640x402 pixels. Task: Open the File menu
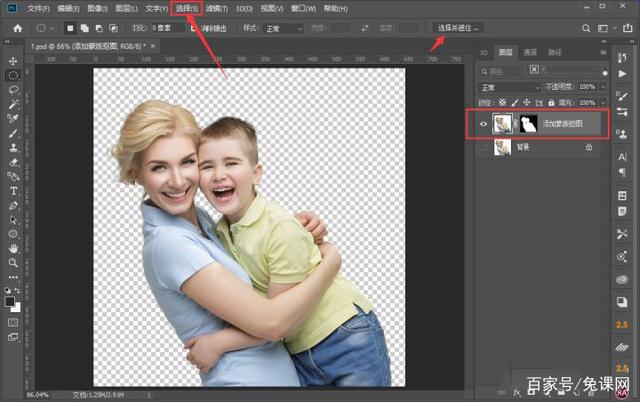pyautogui.click(x=38, y=8)
